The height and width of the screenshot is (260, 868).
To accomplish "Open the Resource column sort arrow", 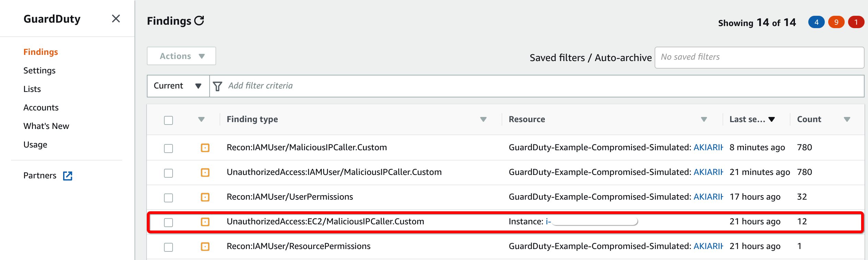I will tap(704, 119).
